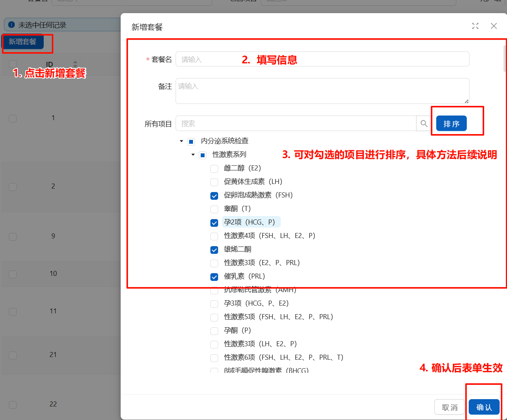Click the 排序 button

coord(451,124)
